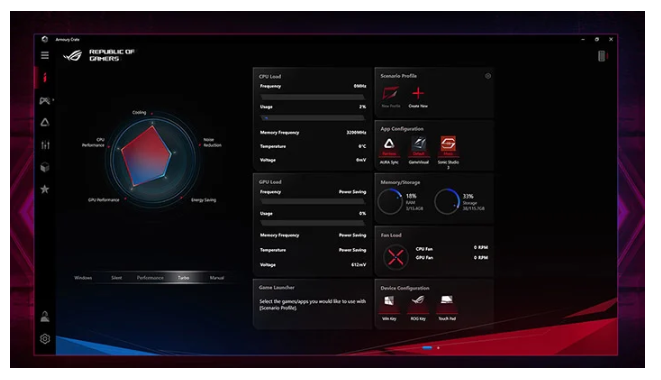Open the tuning sliders sidebar icon

click(45, 145)
